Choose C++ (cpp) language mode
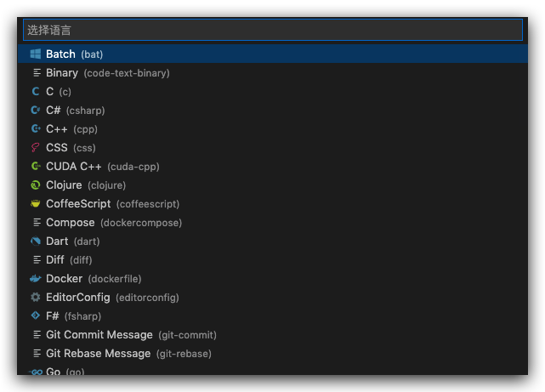The image size is (545, 392). pos(273,129)
